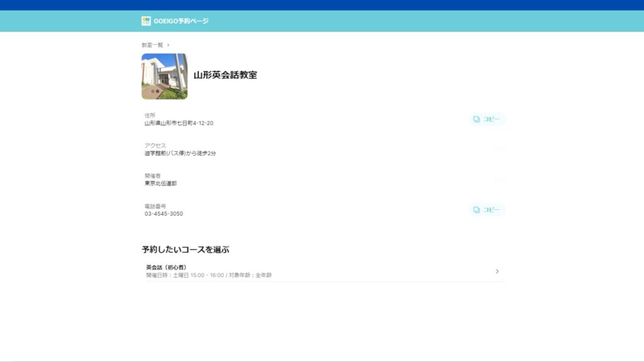
Task: Click the コピー label in the 電話番号 row
Action: [x=491, y=210]
